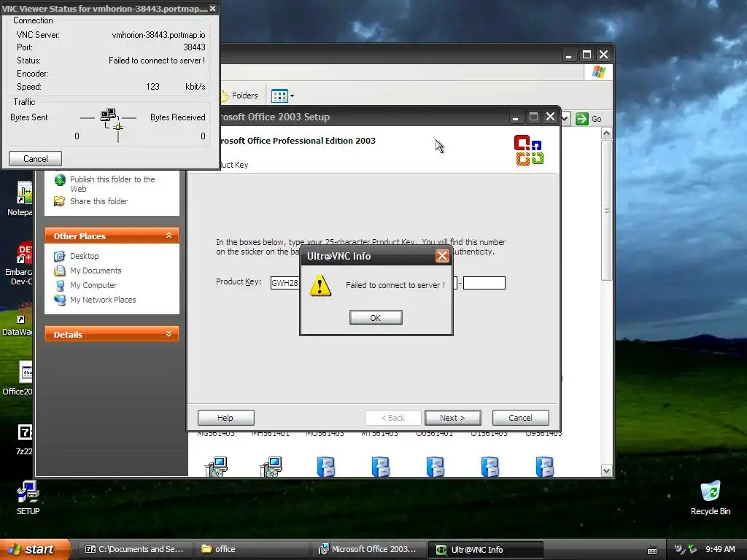The width and height of the screenshot is (747, 560).
Task: Open My Computer in Other Places
Action: [93, 285]
